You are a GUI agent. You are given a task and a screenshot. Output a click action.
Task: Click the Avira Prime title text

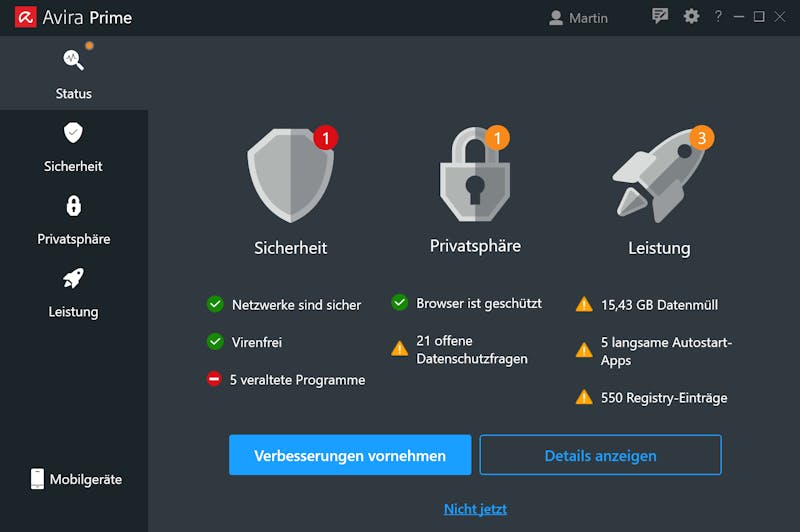coord(87,18)
